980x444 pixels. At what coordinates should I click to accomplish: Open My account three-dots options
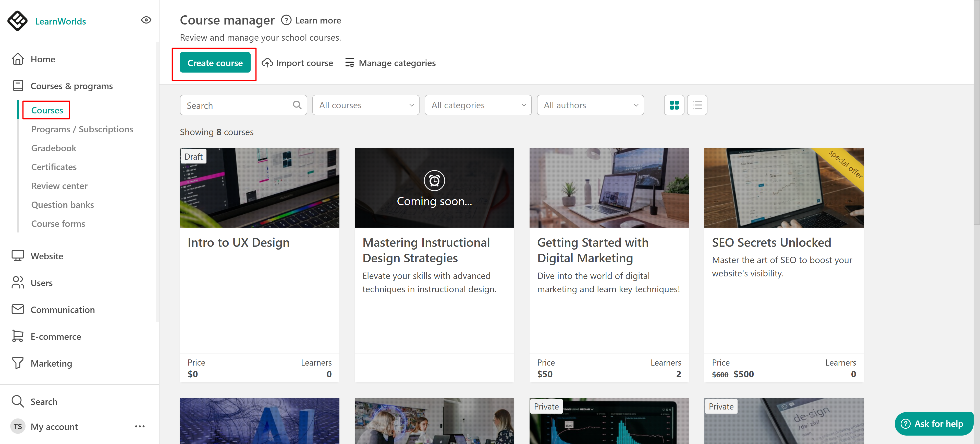140,426
